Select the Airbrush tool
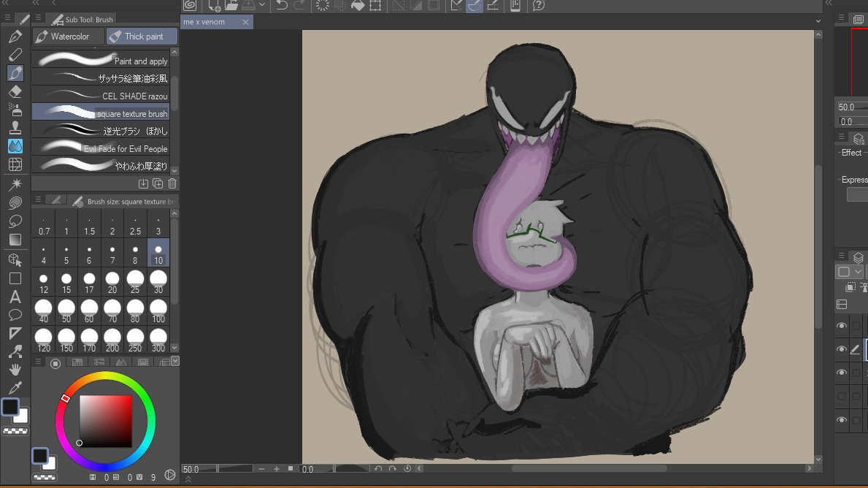The image size is (868, 488). [15, 110]
